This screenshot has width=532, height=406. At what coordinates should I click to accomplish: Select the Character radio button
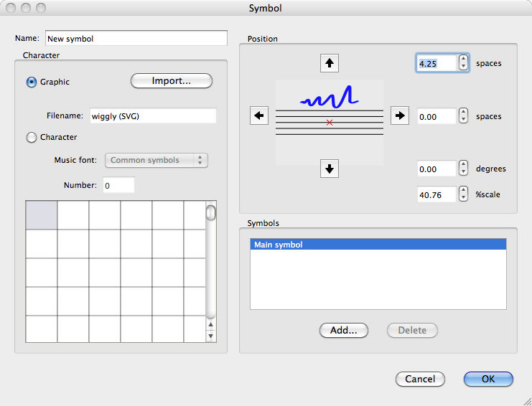point(32,137)
